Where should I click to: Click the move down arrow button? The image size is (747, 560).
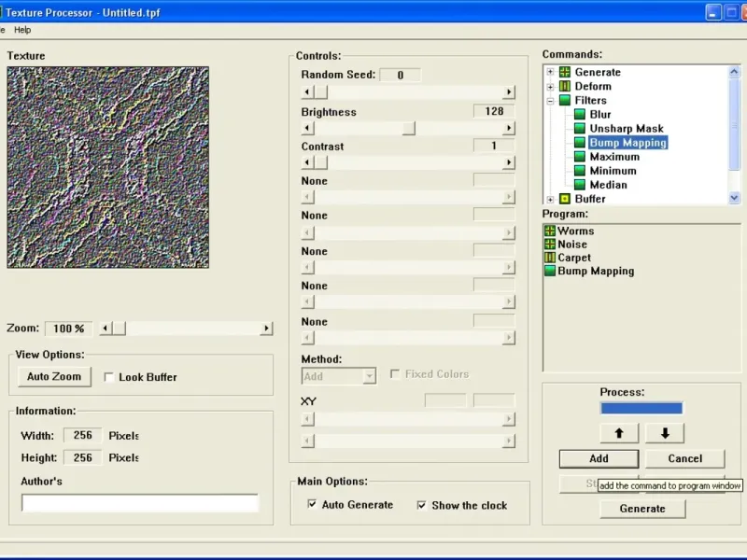[x=665, y=433]
